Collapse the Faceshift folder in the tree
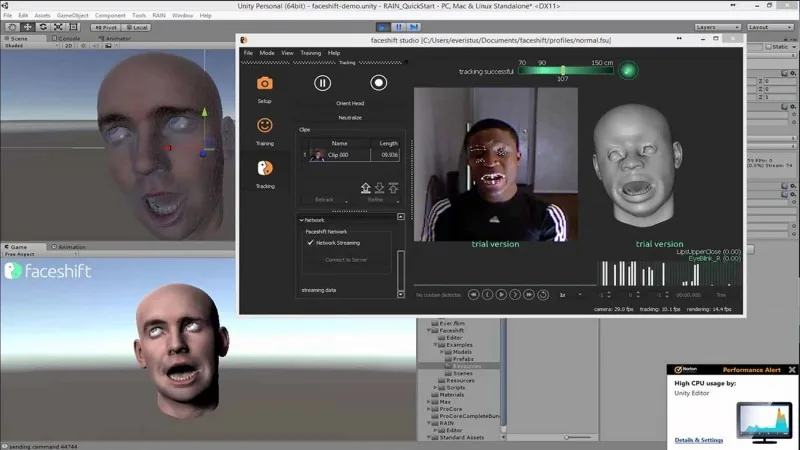 click(x=429, y=331)
